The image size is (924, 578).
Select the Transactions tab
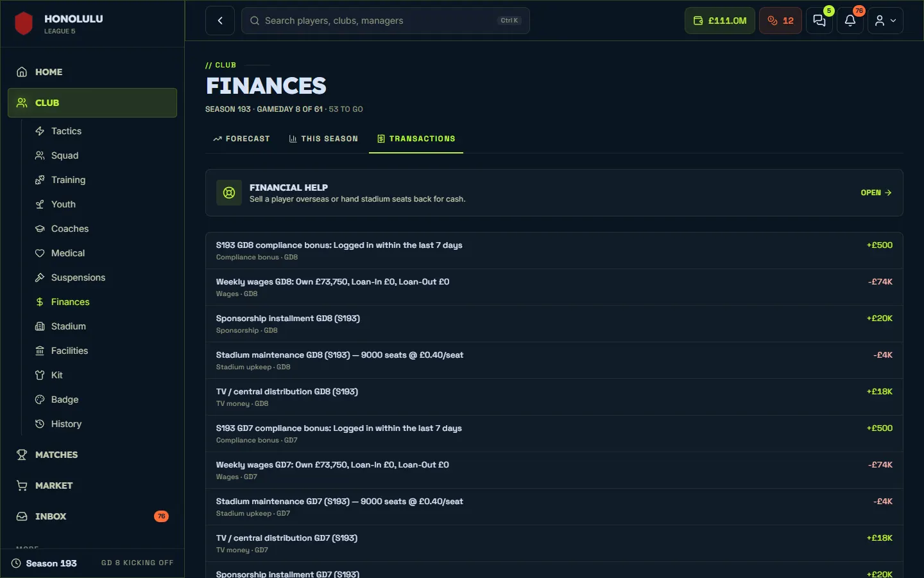[416, 139]
